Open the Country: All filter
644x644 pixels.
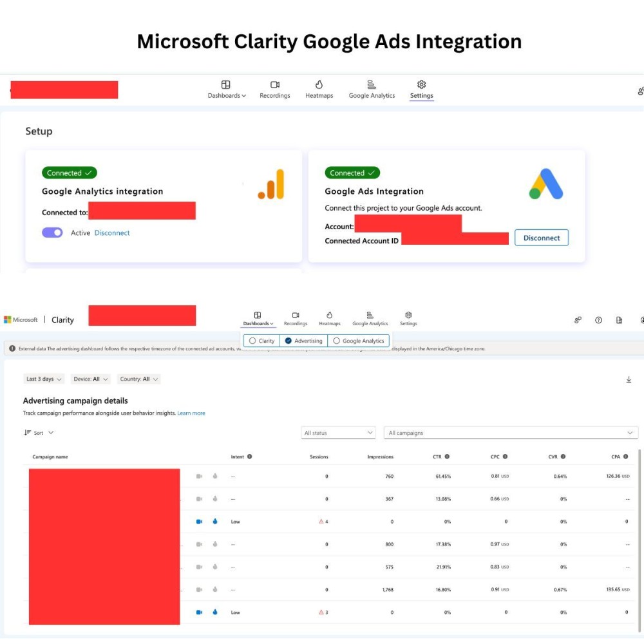138,379
